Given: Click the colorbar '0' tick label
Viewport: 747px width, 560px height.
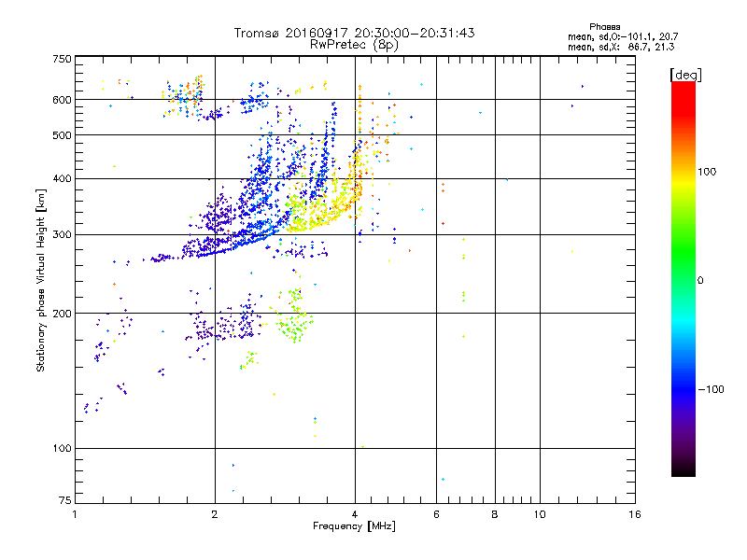Looking at the screenshot, I should [700, 280].
